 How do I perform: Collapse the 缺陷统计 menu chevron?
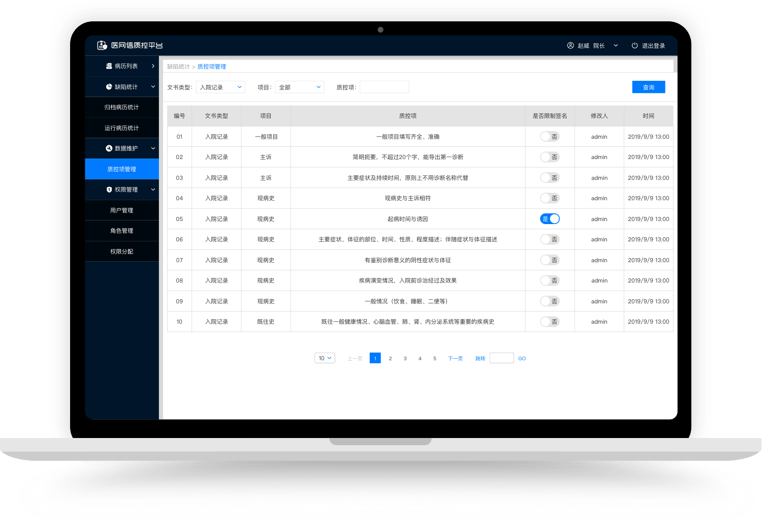[153, 87]
